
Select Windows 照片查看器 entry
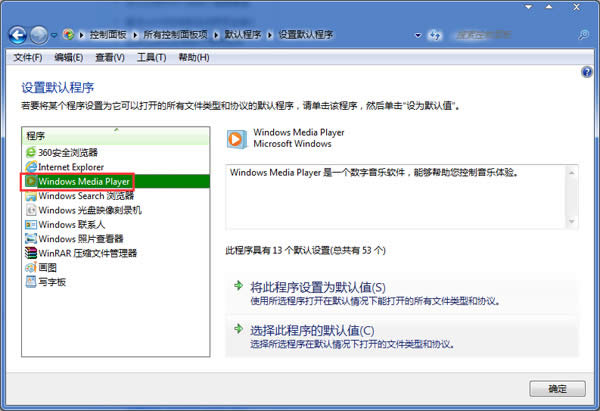tap(116, 239)
